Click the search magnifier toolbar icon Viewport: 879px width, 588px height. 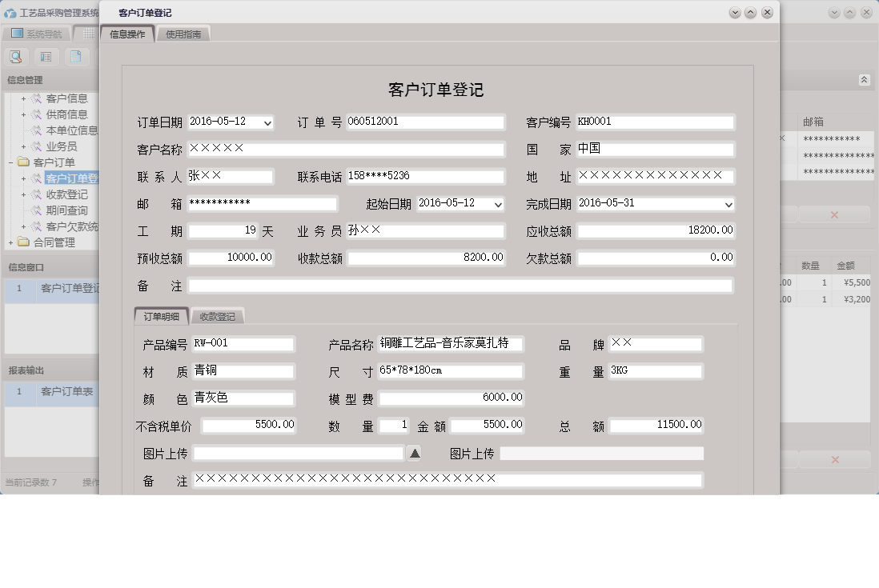[16, 57]
